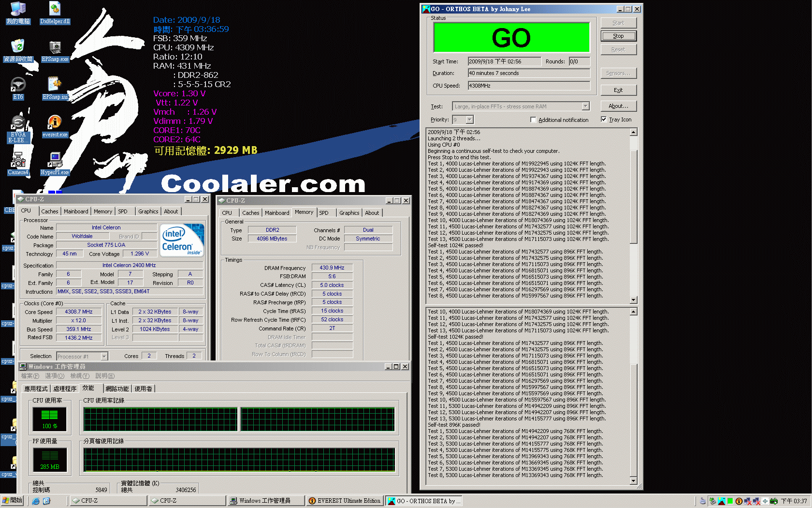This screenshot has width=812, height=508.
Task: Click the Windows Start button
Action: pyautogui.click(x=13, y=500)
